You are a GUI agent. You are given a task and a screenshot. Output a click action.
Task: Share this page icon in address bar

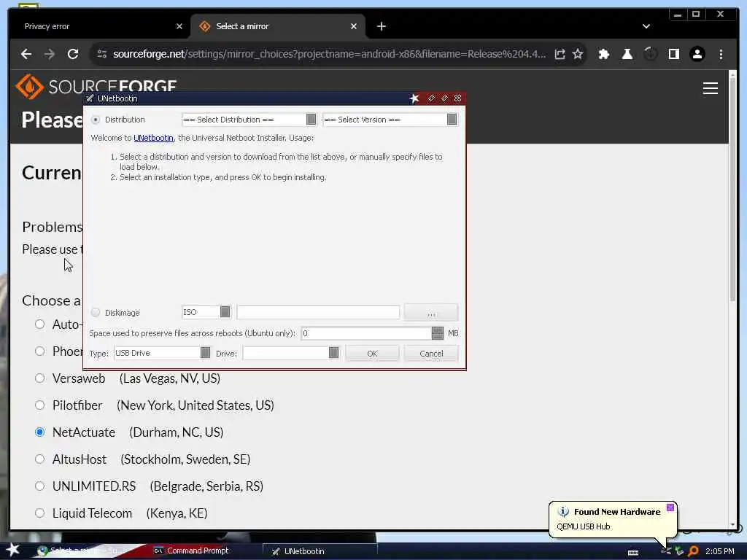click(560, 54)
